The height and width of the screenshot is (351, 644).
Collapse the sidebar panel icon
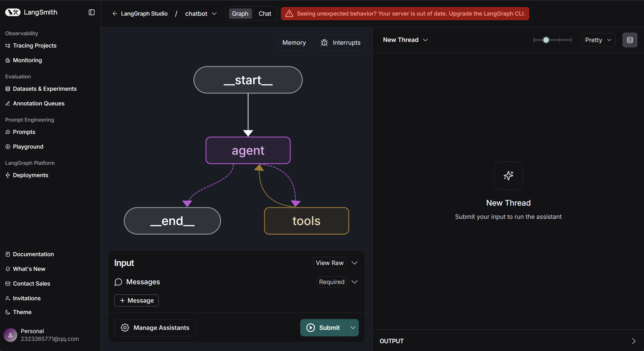pos(91,12)
